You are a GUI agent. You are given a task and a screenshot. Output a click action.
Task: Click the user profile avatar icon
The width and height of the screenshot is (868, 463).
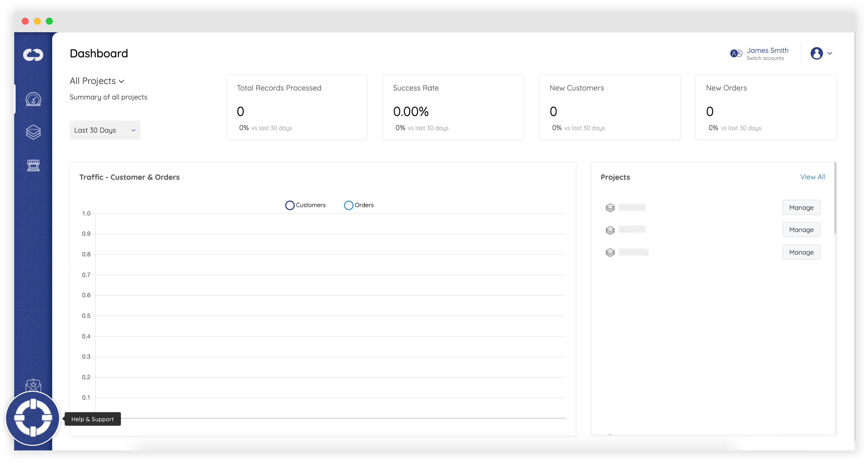[816, 53]
